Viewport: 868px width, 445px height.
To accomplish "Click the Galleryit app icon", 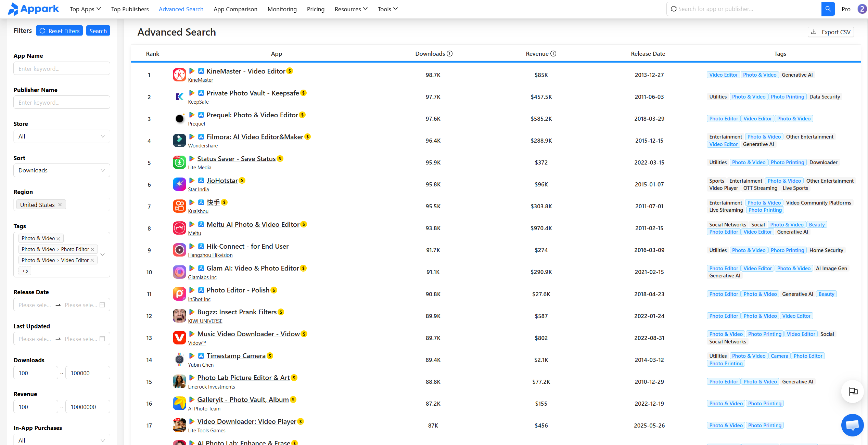I will [179, 403].
